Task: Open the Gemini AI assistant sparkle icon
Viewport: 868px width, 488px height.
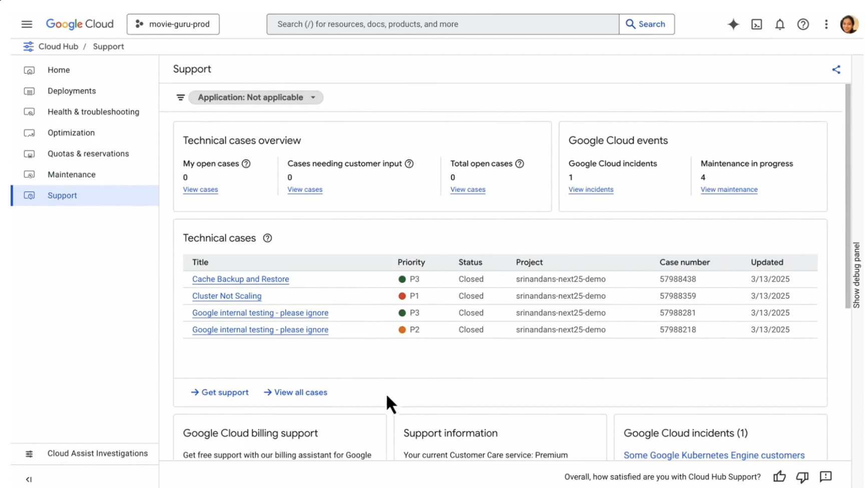Action: pyautogui.click(x=733, y=24)
